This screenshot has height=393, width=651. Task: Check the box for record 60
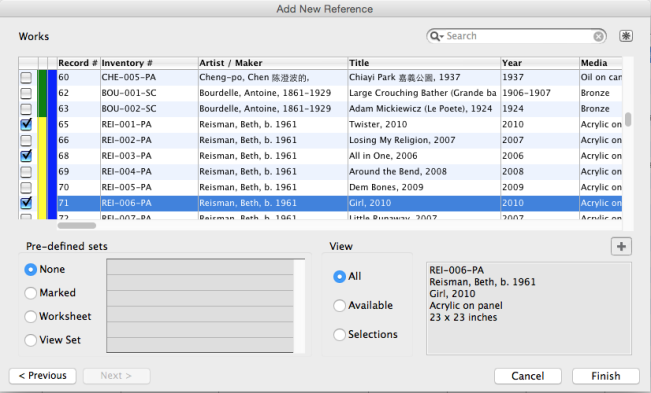pos(26,77)
